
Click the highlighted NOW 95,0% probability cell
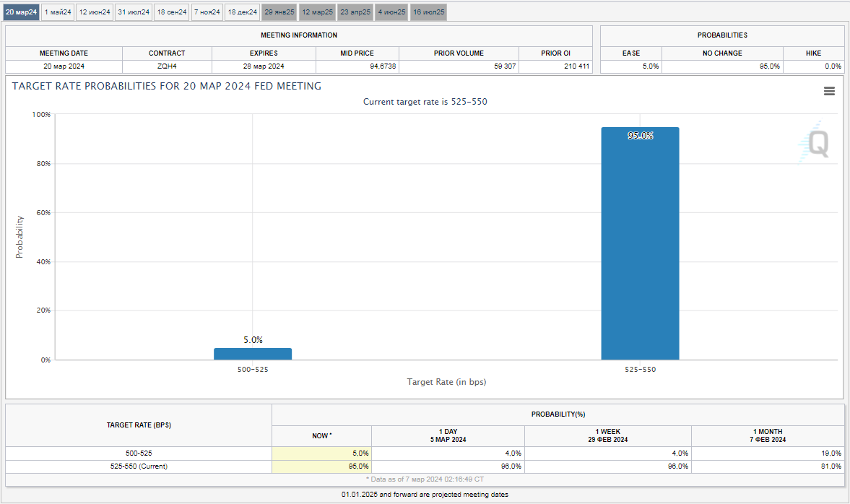tap(322, 466)
